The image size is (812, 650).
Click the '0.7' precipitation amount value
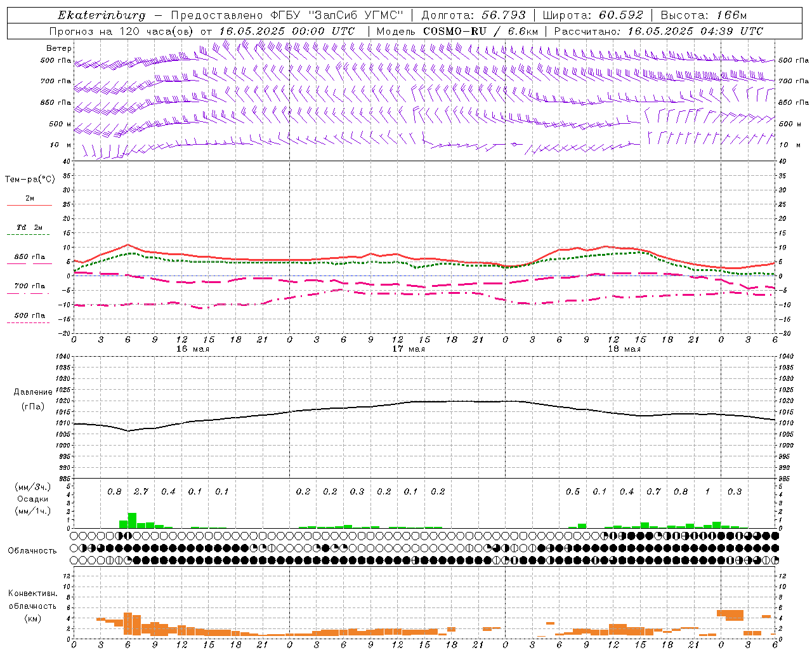pyautogui.click(x=653, y=491)
